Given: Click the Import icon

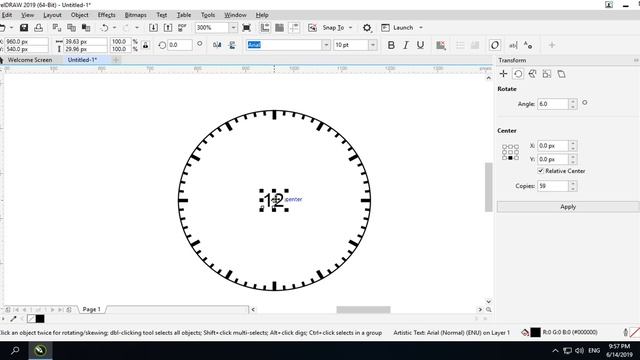Looking at the screenshot, I should [153, 28].
